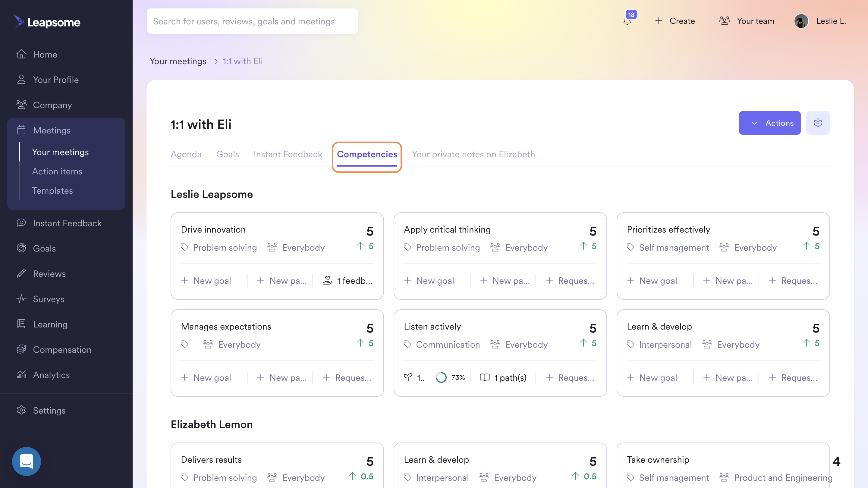Screen dimensions: 868x488
Task: Add New goal for Apply critical thinking
Action: tap(429, 280)
